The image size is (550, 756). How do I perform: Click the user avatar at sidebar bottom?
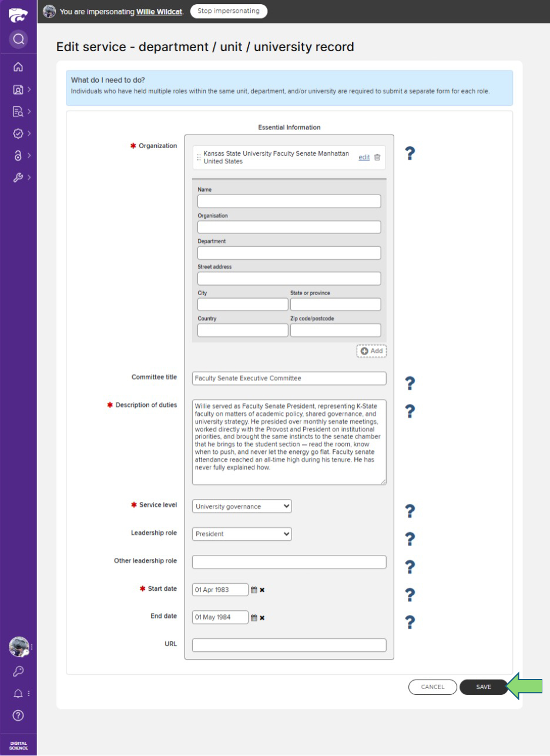point(19,647)
